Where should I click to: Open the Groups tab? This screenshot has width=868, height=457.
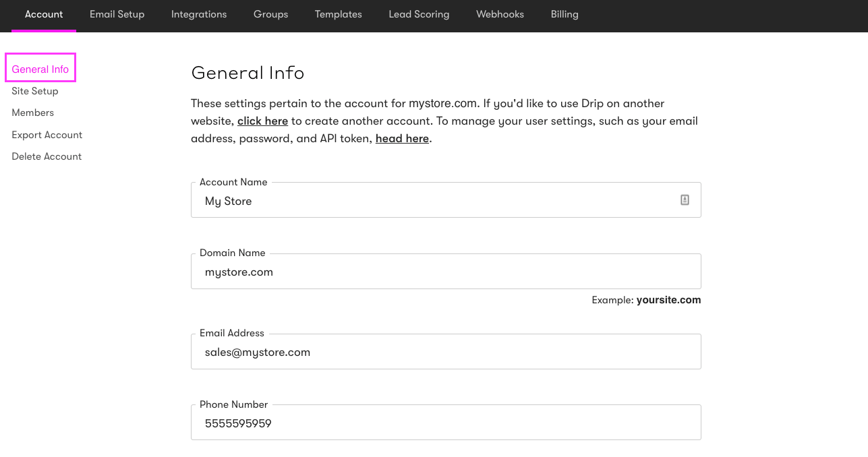coord(270,14)
